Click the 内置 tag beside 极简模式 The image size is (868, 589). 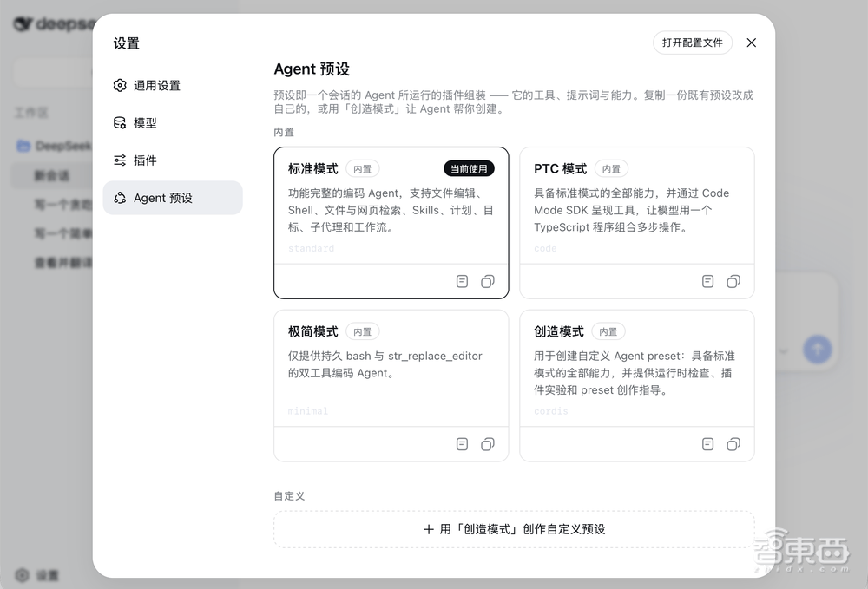coord(363,332)
